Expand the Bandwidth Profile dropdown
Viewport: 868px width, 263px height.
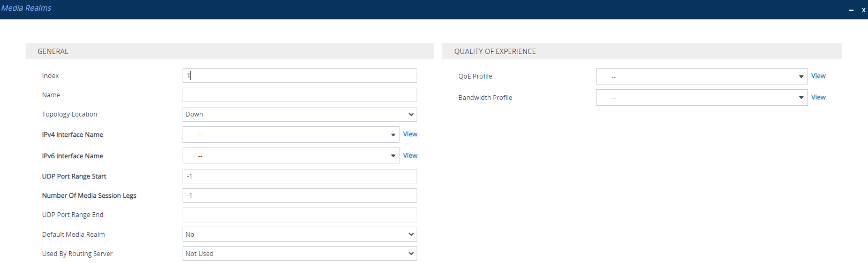[x=701, y=98]
